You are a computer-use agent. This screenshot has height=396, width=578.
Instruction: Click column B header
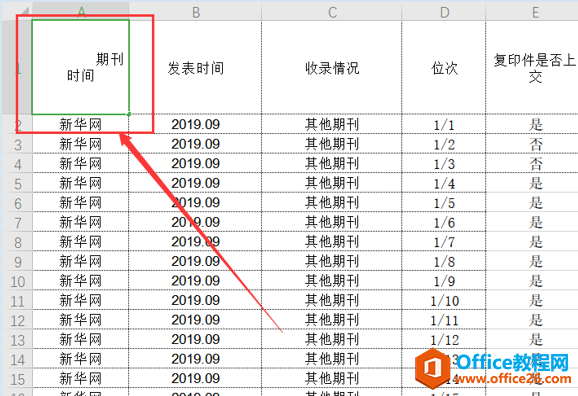pyautogui.click(x=195, y=12)
